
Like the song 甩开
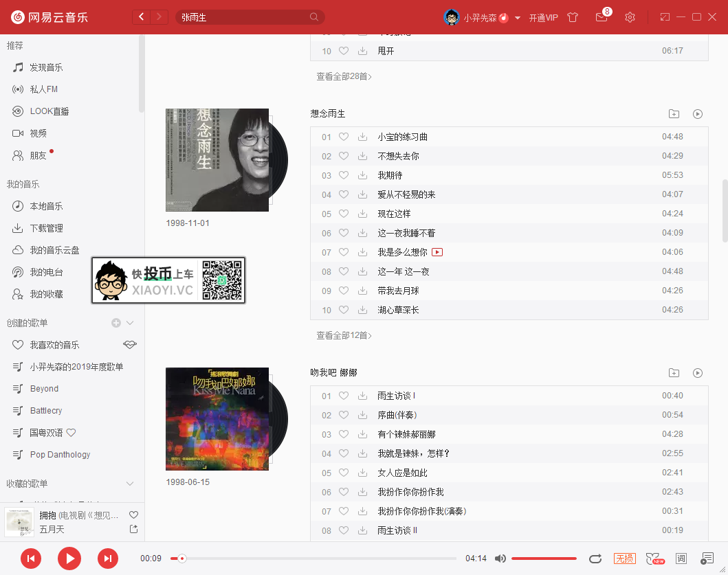coord(344,51)
